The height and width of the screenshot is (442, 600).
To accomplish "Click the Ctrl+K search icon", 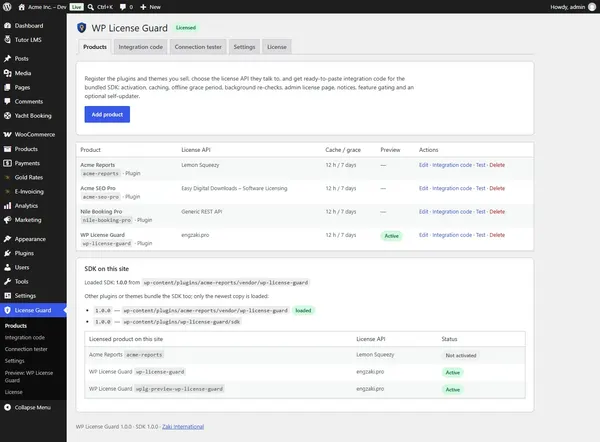I will click(x=91, y=7).
